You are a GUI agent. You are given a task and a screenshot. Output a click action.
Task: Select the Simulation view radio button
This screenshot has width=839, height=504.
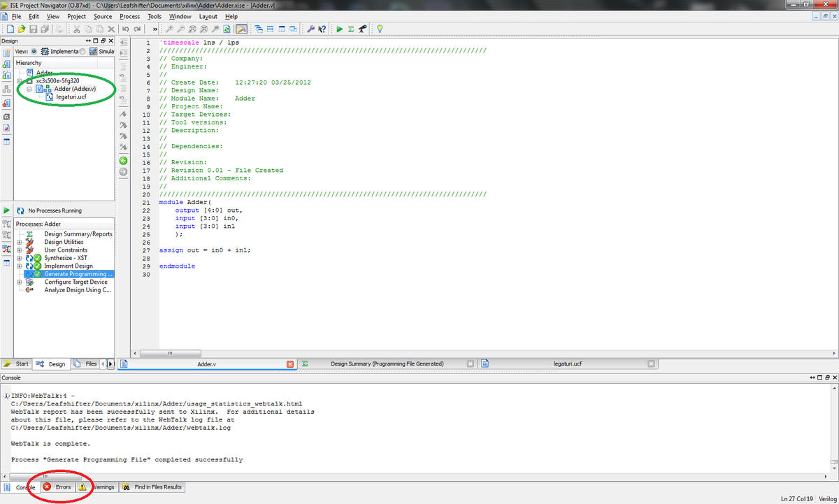tap(83, 51)
